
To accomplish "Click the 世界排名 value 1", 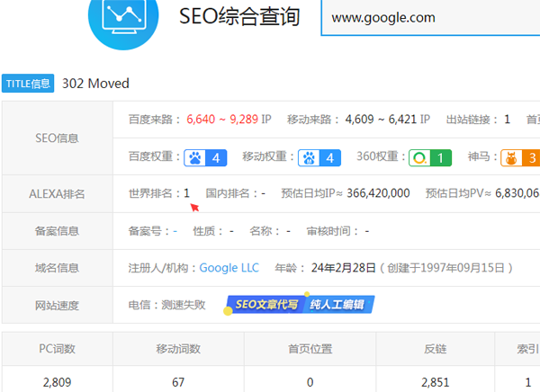I will pyautogui.click(x=186, y=193).
